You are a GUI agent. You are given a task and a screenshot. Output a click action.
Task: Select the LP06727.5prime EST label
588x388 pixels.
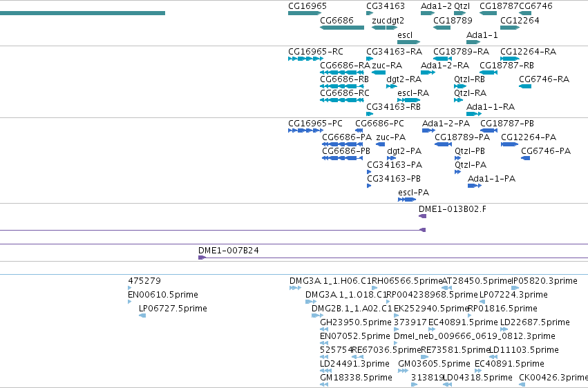point(173,309)
